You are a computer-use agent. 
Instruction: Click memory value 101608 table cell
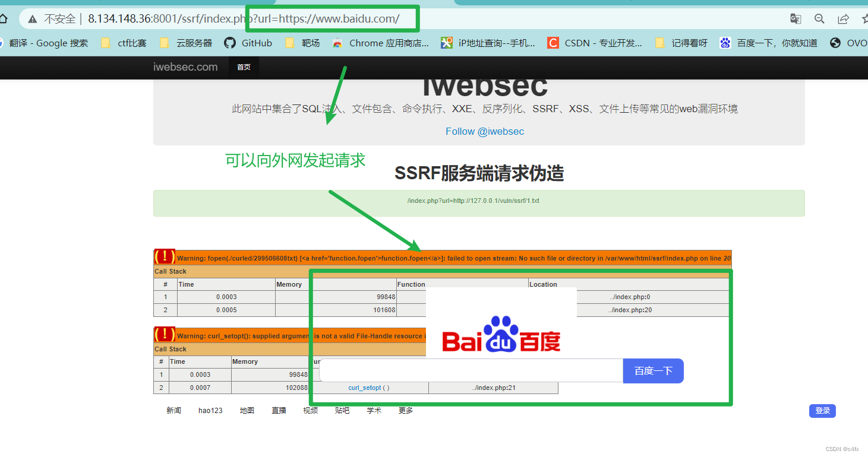[x=336, y=310]
